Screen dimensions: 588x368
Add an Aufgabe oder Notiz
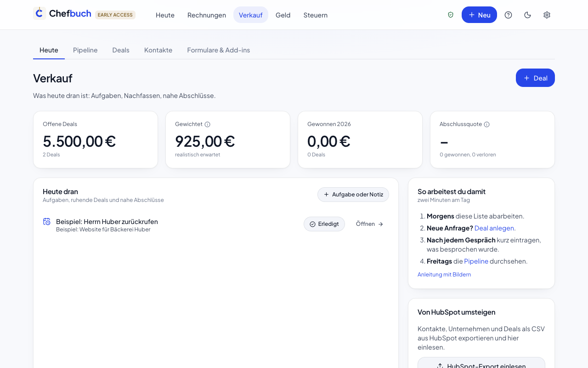(353, 195)
